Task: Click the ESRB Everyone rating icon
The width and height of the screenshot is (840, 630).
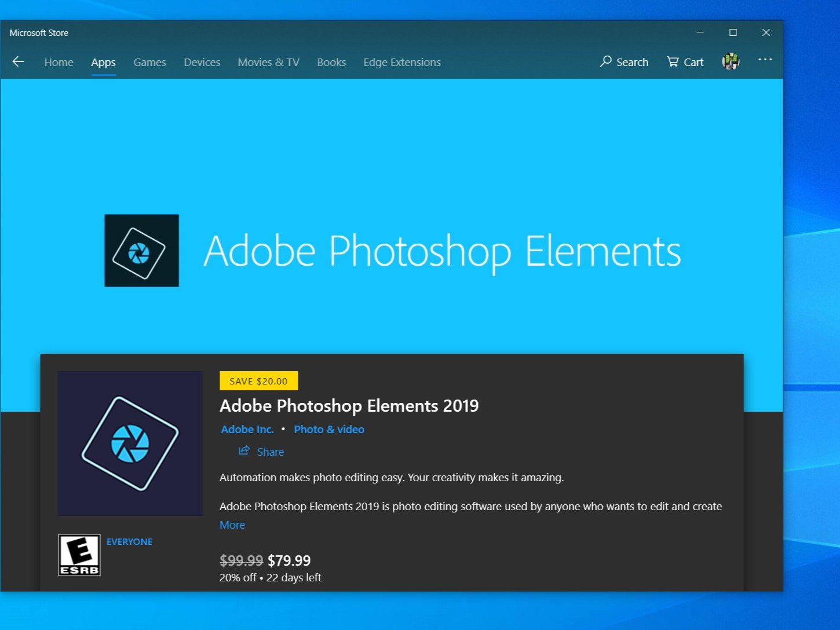Action: (x=79, y=555)
